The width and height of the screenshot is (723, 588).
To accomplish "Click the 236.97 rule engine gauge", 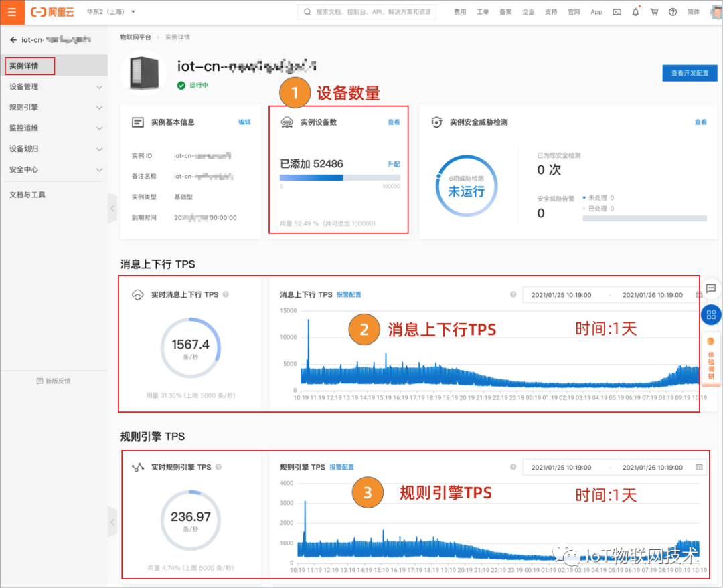I will click(x=190, y=520).
